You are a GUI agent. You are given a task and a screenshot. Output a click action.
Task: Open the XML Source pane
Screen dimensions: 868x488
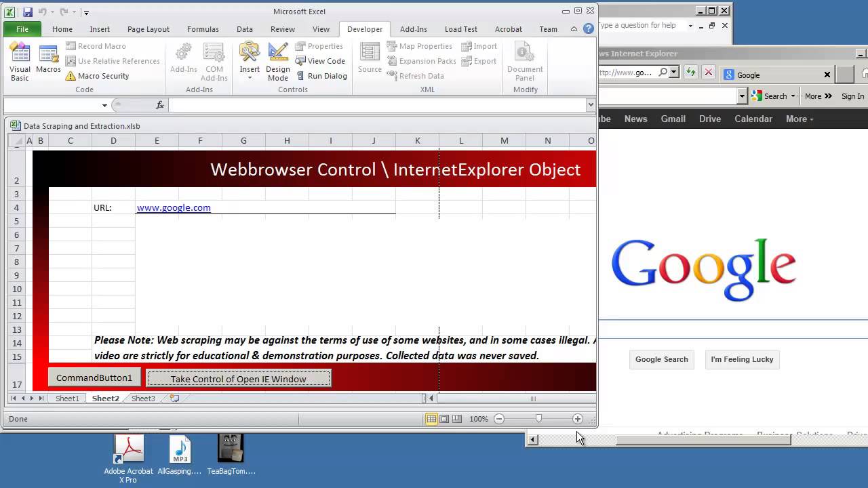click(x=370, y=59)
